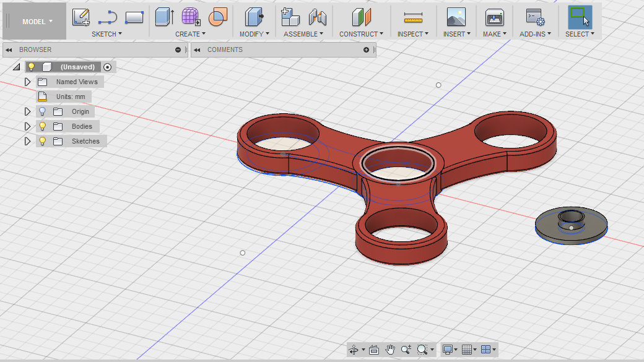Open the Viewports dropdown arrow

pyautogui.click(x=494, y=350)
